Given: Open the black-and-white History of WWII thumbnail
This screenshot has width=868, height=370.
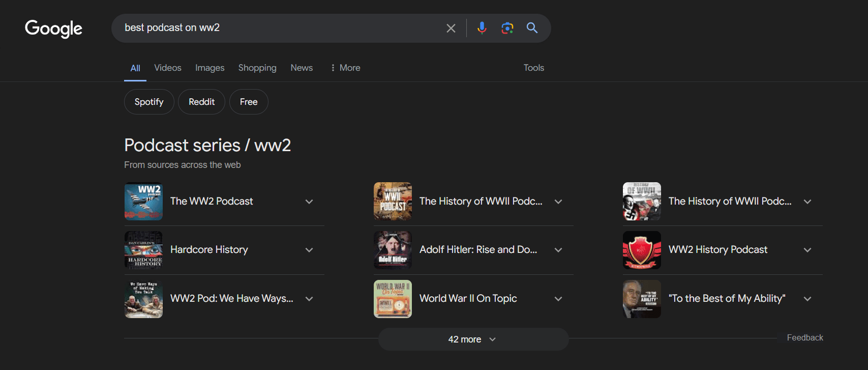Looking at the screenshot, I should tap(642, 202).
